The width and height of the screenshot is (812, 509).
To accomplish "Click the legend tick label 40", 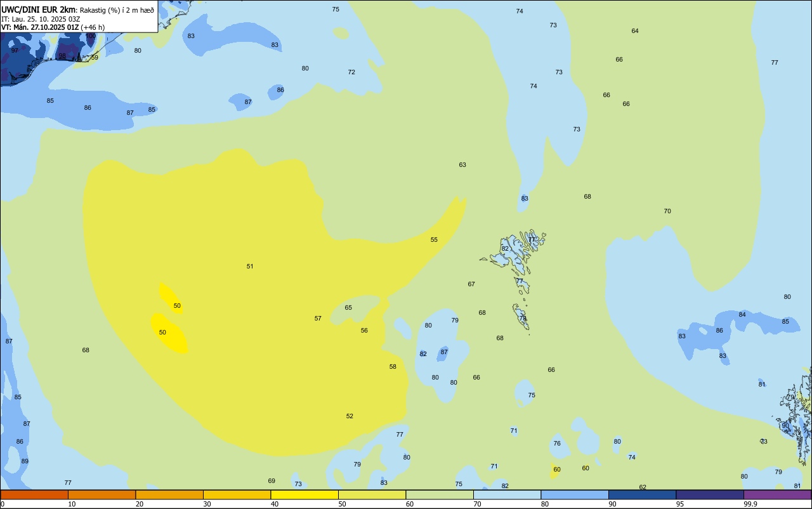I will tap(275, 504).
